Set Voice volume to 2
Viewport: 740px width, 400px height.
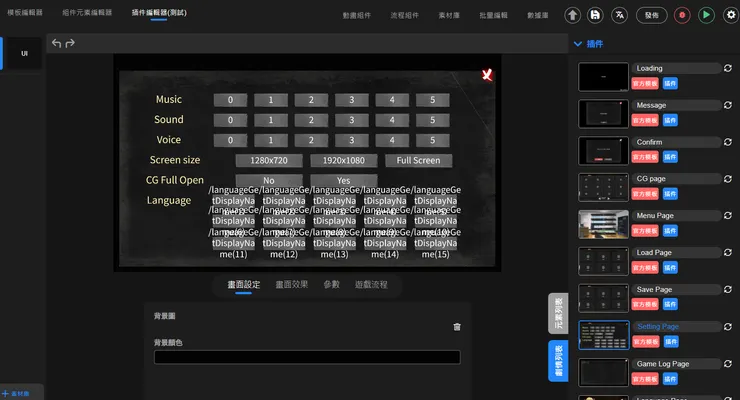click(311, 141)
